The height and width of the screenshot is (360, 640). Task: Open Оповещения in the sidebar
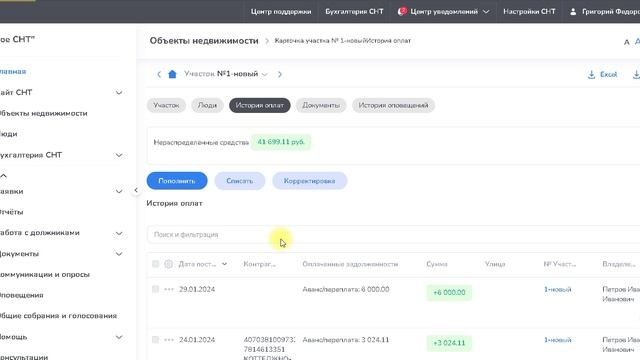point(22,295)
